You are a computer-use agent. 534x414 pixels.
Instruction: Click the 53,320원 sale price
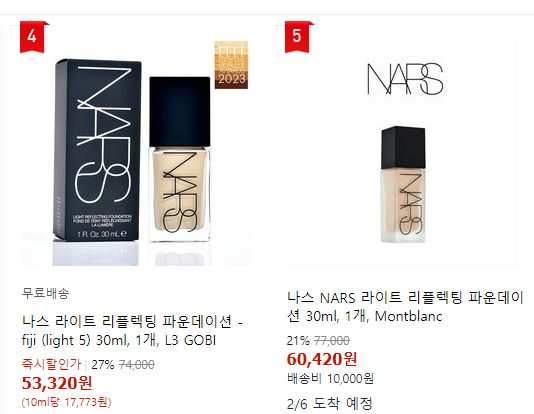[x=57, y=383]
